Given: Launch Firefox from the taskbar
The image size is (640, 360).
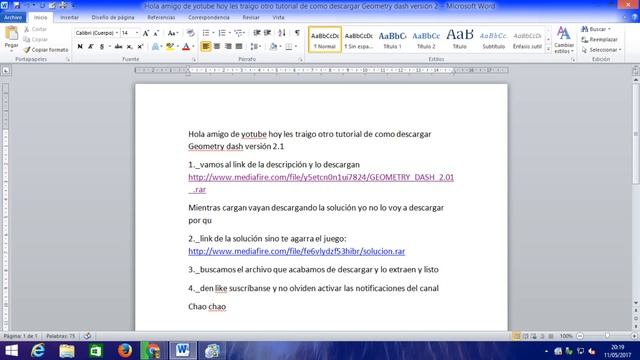Looking at the screenshot, I should pos(124,351).
